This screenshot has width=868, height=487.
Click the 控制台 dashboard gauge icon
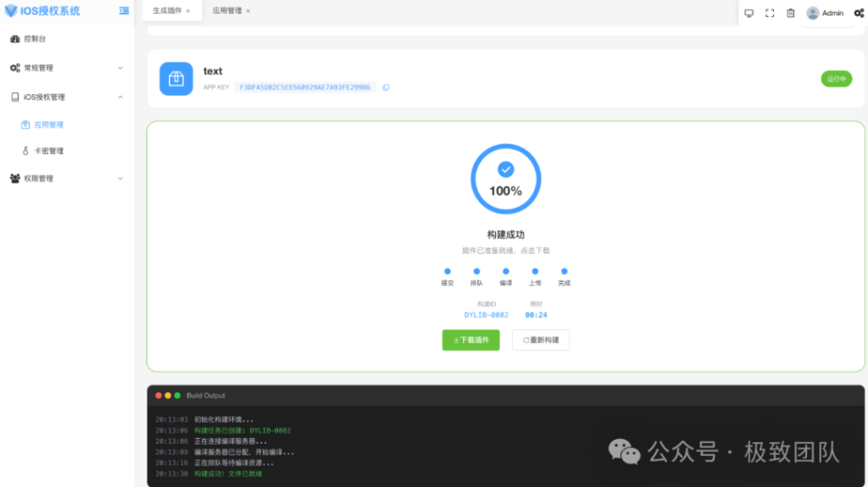coord(15,39)
